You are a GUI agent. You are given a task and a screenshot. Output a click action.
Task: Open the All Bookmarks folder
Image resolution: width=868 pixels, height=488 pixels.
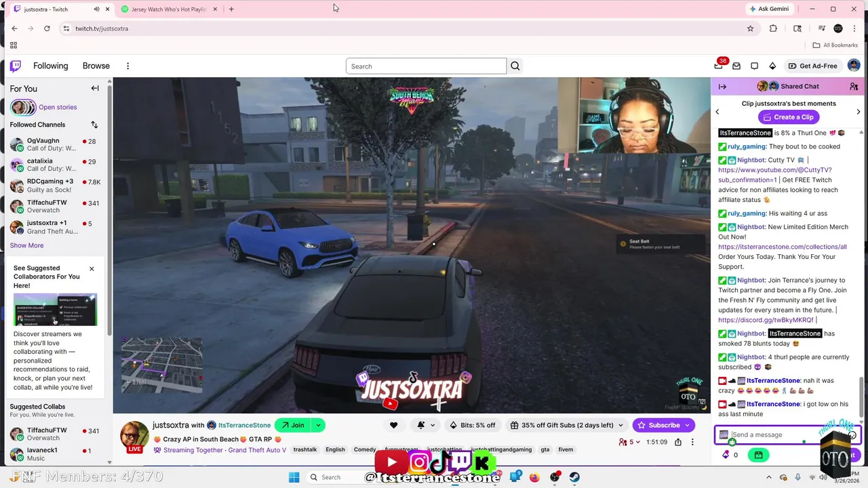pos(835,45)
